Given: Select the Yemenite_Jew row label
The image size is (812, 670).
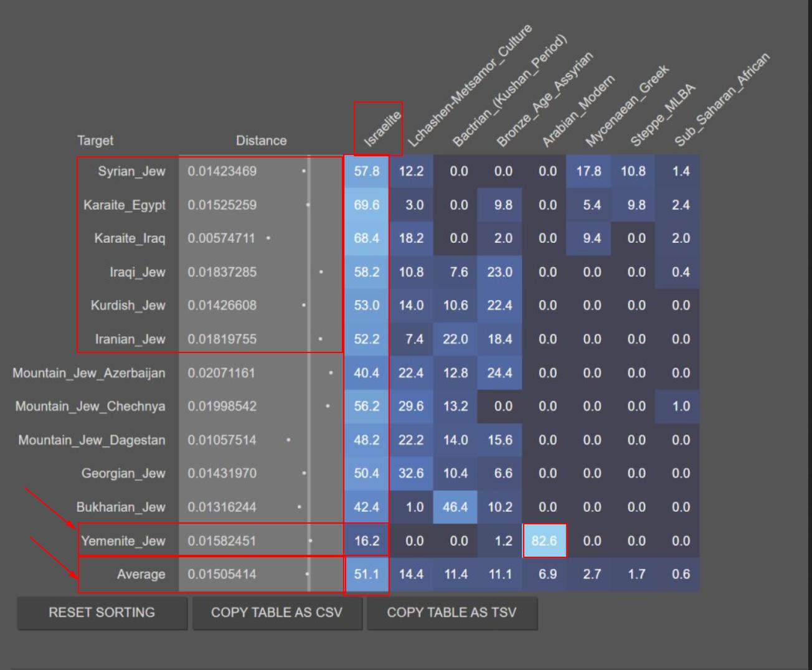Looking at the screenshot, I should point(123,541).
